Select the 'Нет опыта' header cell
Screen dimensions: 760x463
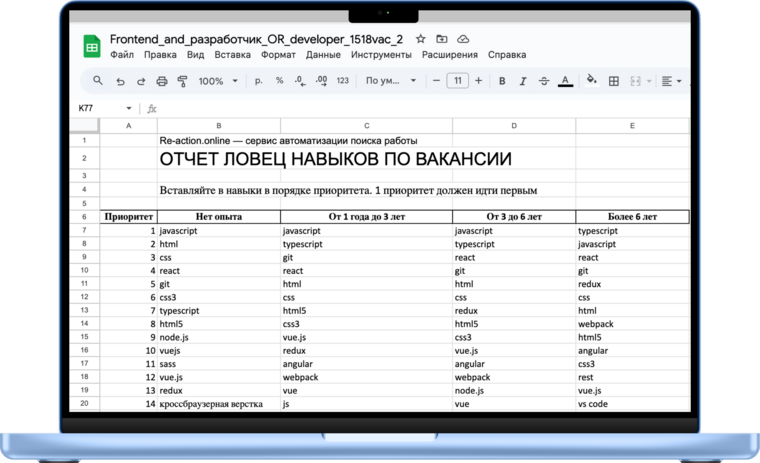tap(219, 217)
